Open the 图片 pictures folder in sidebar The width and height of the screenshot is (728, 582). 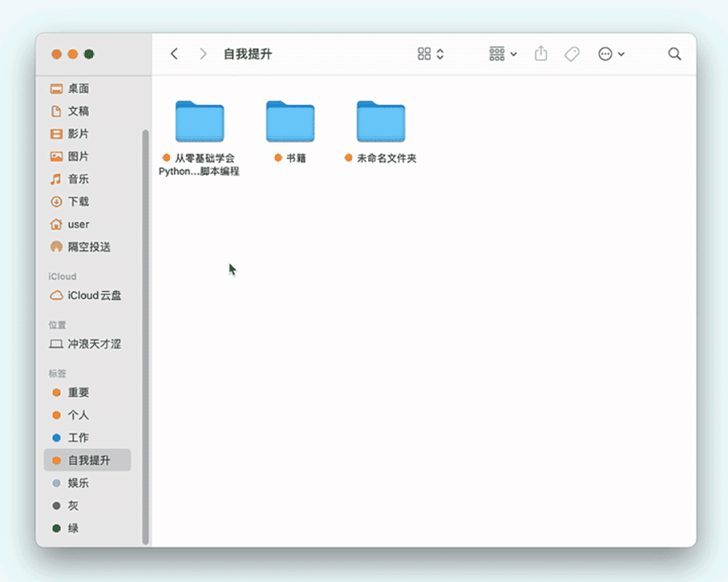pos(76,157)
